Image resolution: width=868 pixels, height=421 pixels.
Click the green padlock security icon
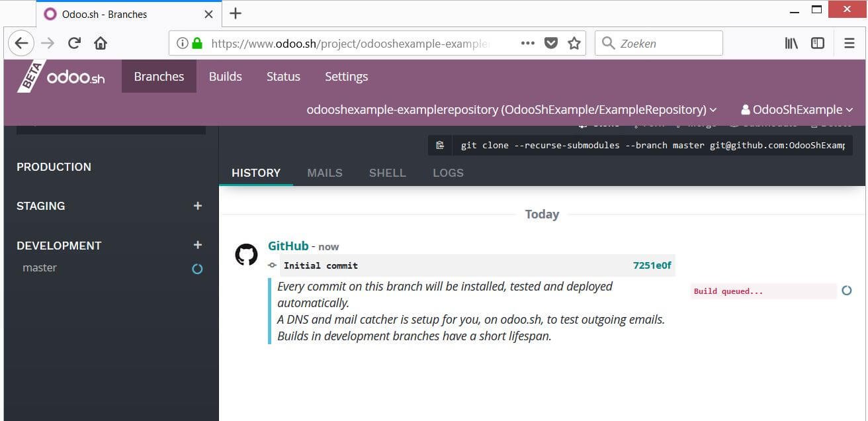[x=196, y=43]
